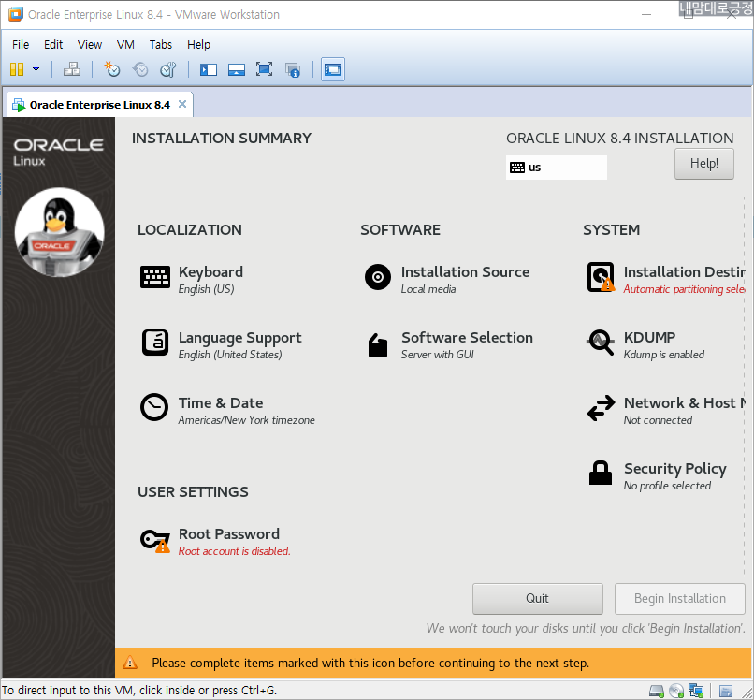Open the Help menu

[198, 45]
